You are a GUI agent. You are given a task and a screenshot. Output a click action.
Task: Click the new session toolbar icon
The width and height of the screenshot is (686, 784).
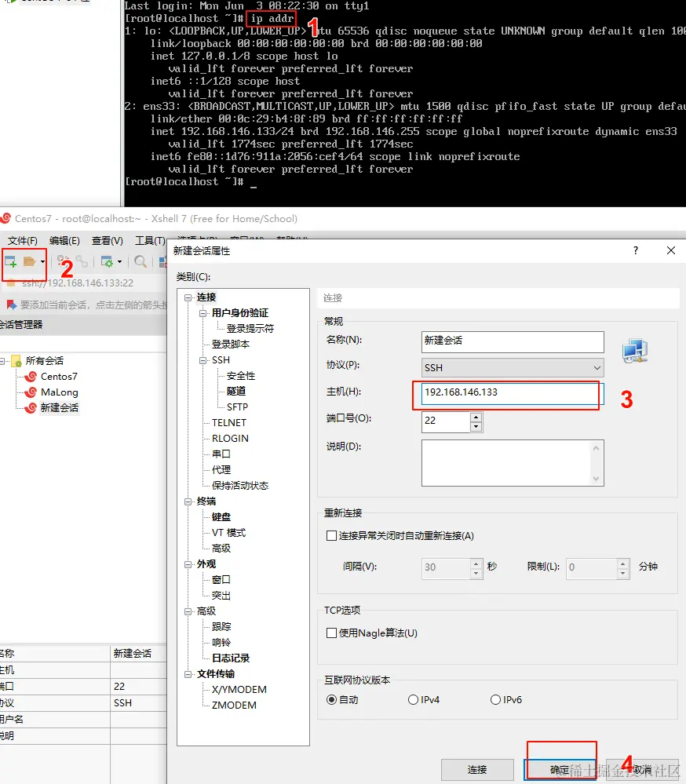[10, 261]
